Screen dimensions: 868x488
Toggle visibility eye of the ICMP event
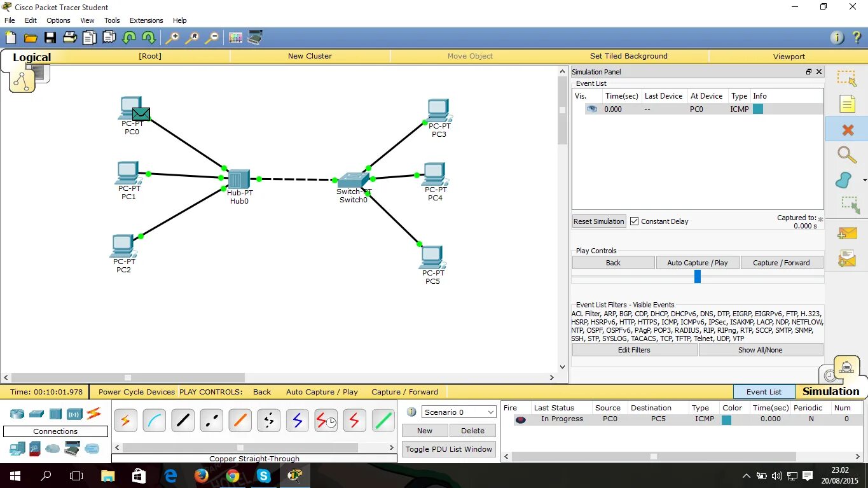pyautogui.click(x=592, y=109)
